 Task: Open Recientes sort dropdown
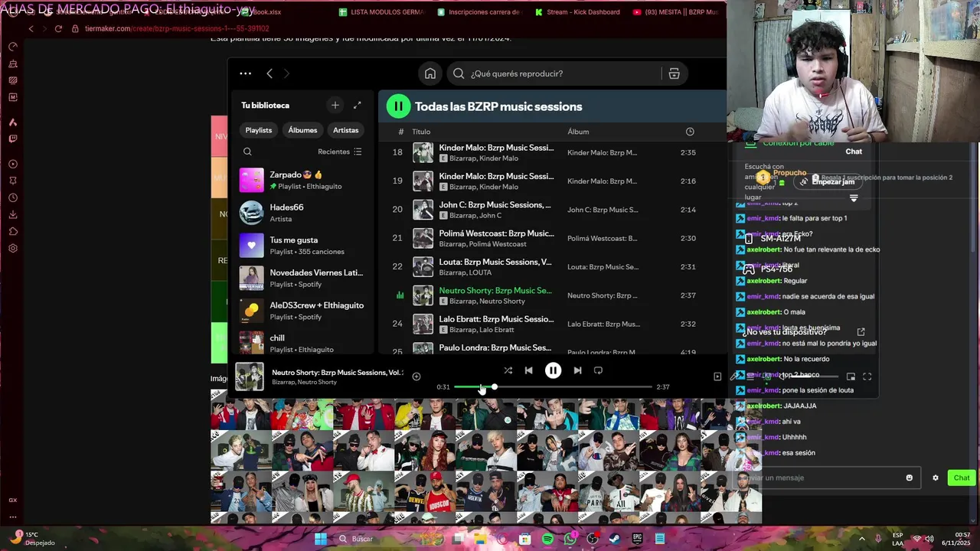(340, 152)
